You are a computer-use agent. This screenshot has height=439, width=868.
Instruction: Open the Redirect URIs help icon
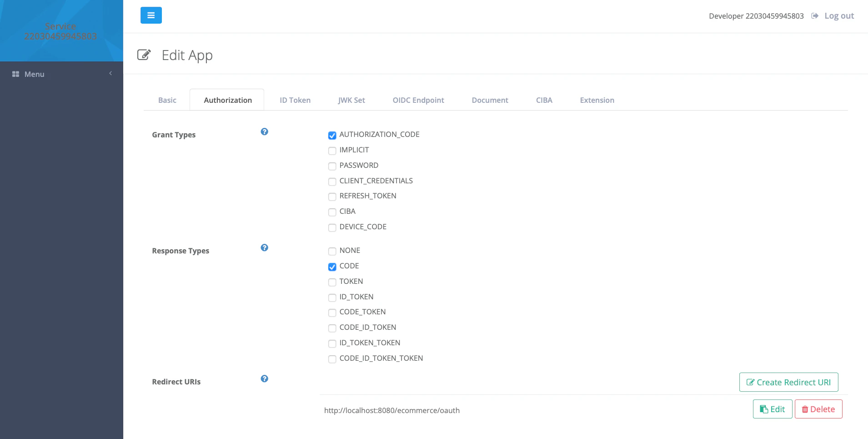click(264, 378)
